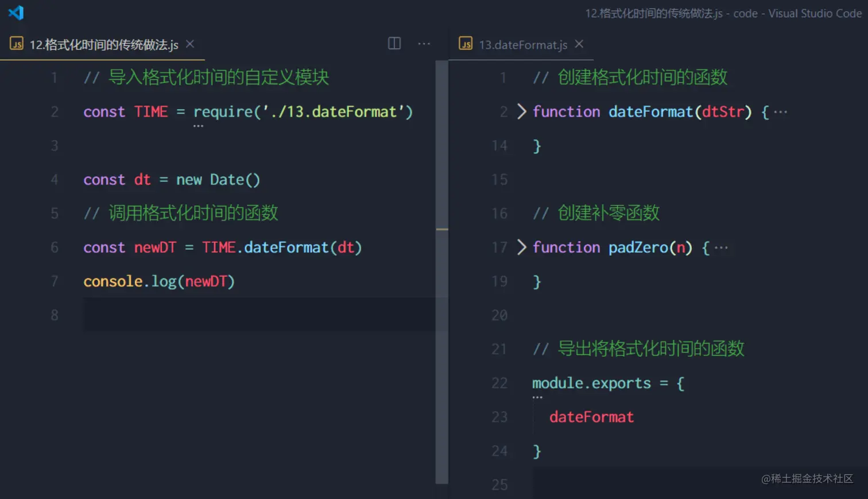Viewport: 868px width, 499px height.
Task: Switch to the 12.格式化时间的传统做法.js tab
Action: 104,44
